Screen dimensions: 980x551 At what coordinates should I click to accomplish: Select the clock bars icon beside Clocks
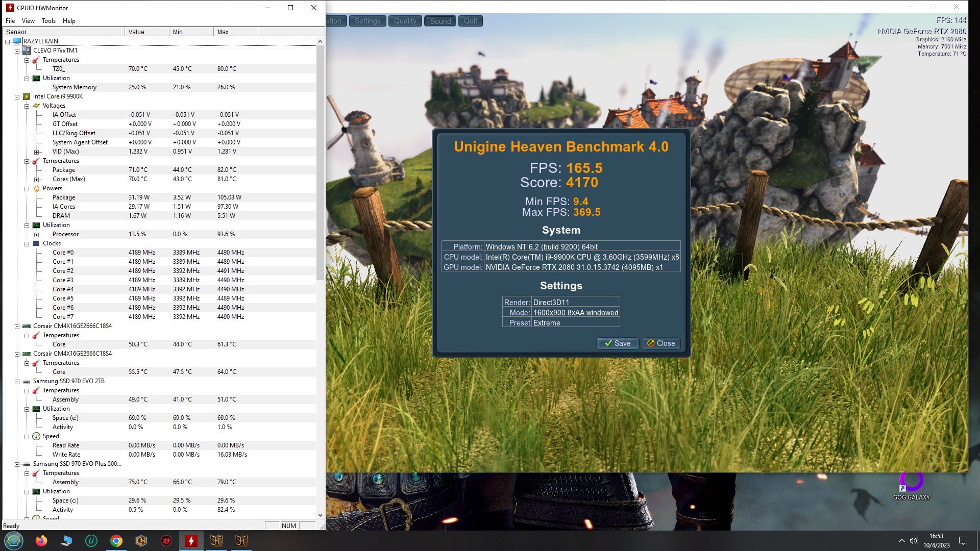36,243
